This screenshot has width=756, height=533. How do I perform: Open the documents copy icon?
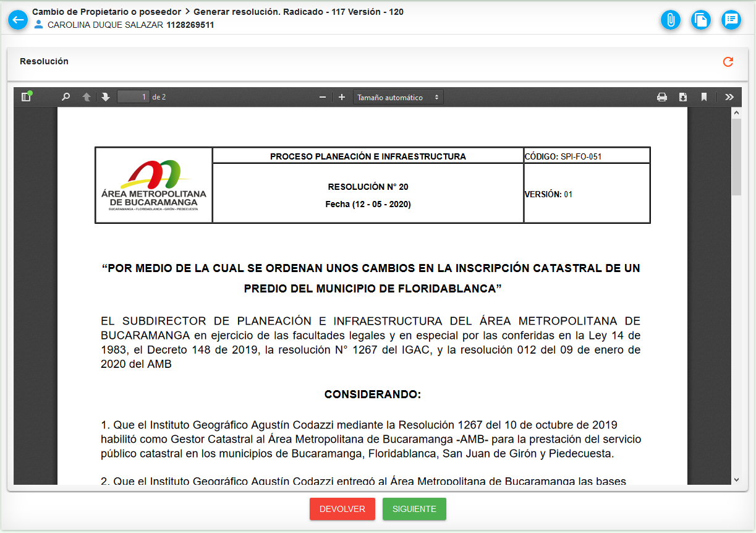[701, 20]
